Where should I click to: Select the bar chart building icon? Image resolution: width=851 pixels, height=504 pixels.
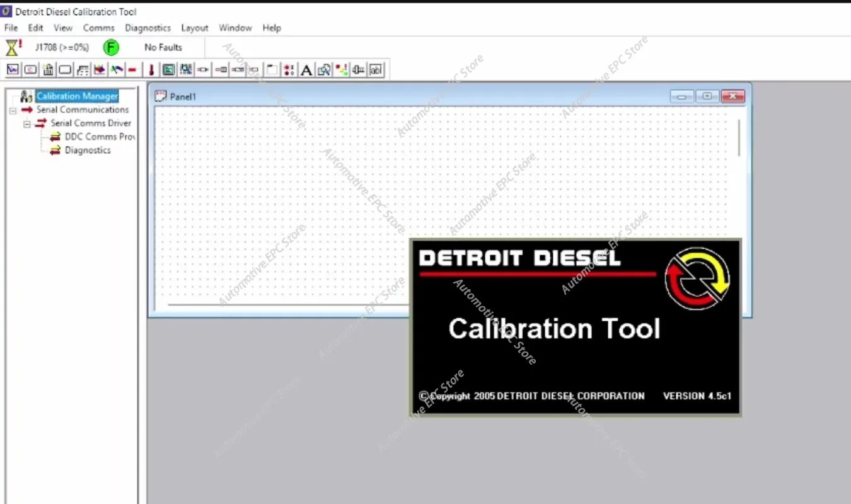pyautogui.click(x=48, y=69)
